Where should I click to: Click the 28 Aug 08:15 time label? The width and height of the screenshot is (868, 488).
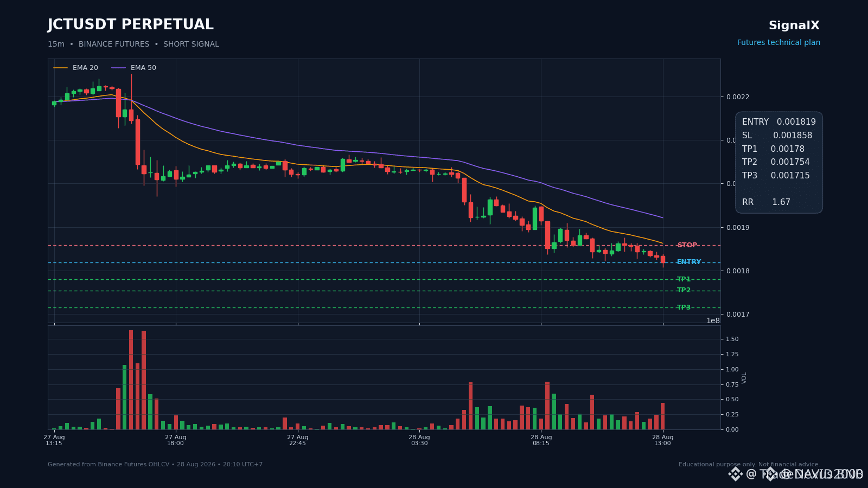pos(541,440)
